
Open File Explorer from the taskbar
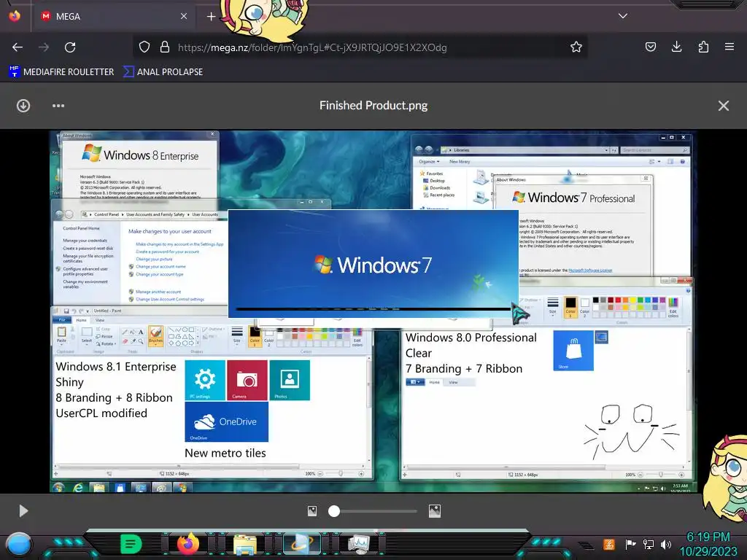tap(245, 544)
